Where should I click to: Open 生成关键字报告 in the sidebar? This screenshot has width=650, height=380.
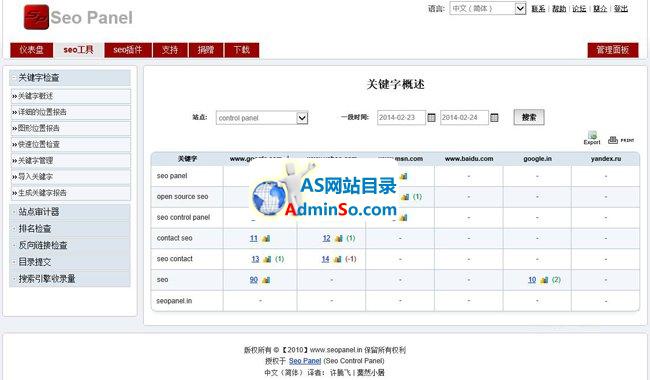pyautogui.click(x=70, y=193)
